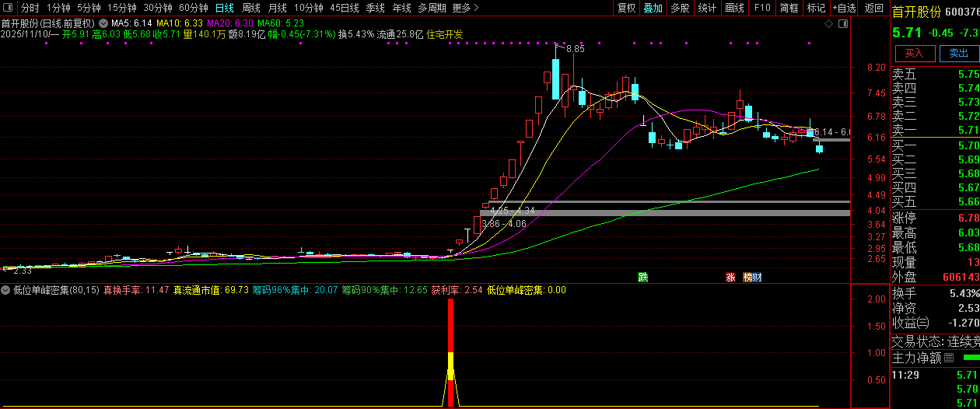Click the 获利率: 2.54 indicator value
The image size is (980, 409).
point(457,290)
